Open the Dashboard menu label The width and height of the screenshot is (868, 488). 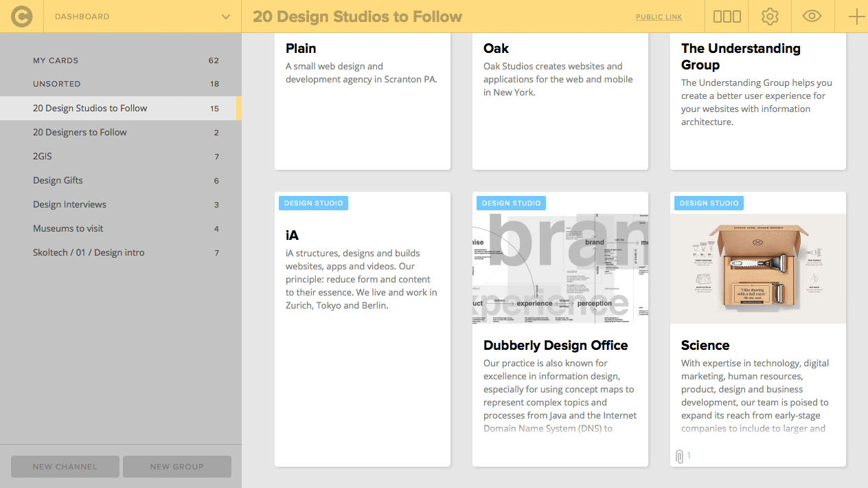[x=82, y=16]
